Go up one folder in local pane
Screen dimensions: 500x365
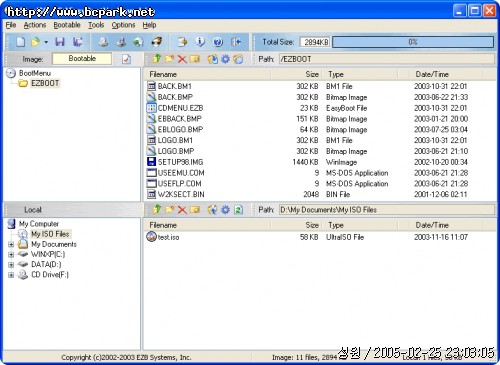[x=157, y=210]
